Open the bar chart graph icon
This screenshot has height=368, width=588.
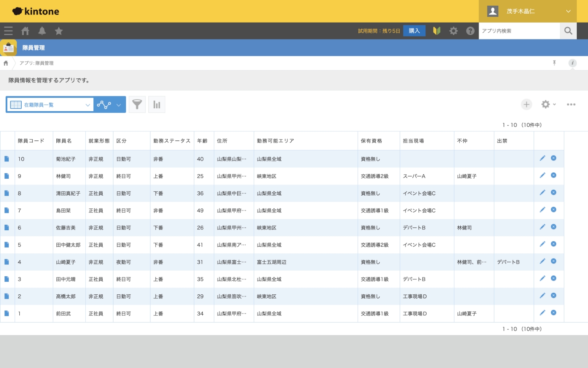tap(157, 105)
